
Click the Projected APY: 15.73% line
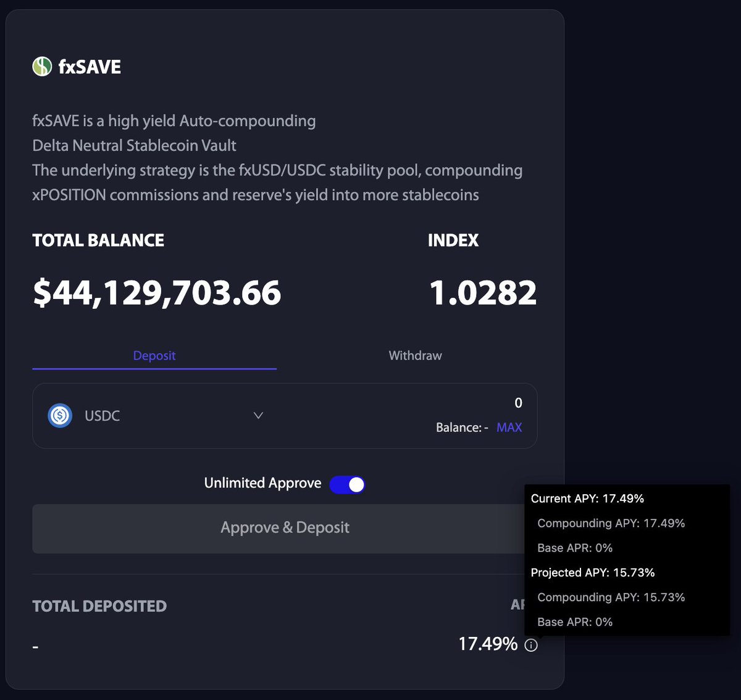(x=593, y=573)
